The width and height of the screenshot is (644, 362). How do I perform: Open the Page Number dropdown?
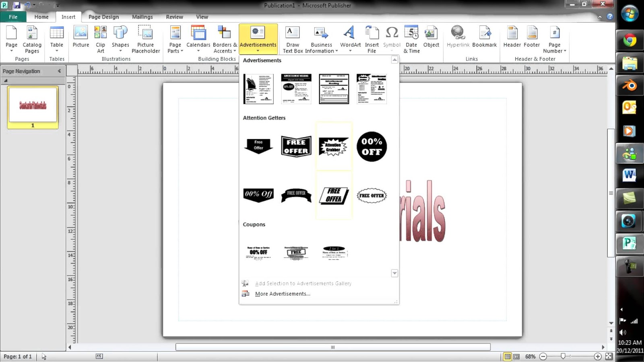pos(555,38)
